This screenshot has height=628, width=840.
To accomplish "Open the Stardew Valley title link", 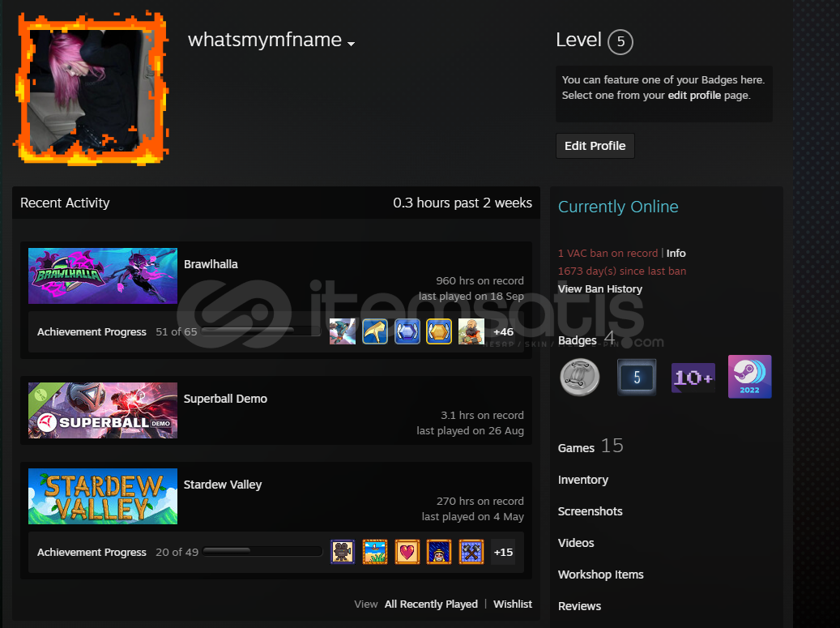I will 223,485.
